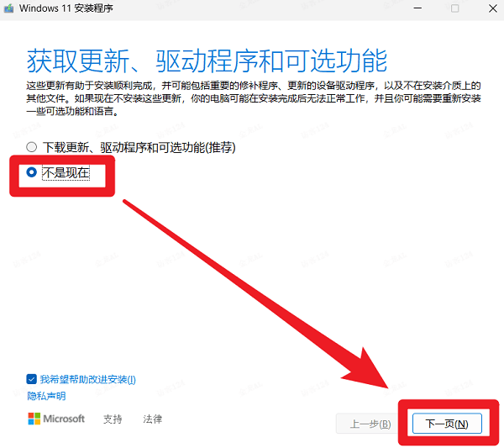Open the 支持 link
The width and height of the screenshot is (504, 448).
(113, 419)
